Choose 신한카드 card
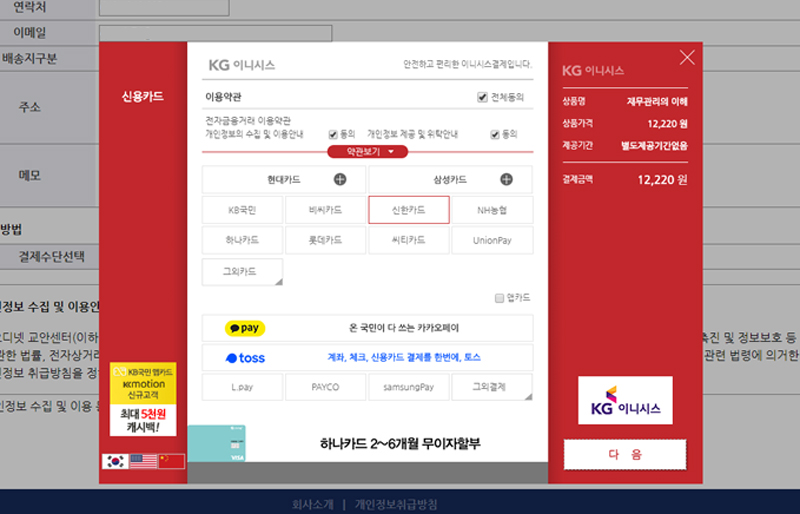The width and height of the screenshot is (800, 514). click(x=409, y=210)
